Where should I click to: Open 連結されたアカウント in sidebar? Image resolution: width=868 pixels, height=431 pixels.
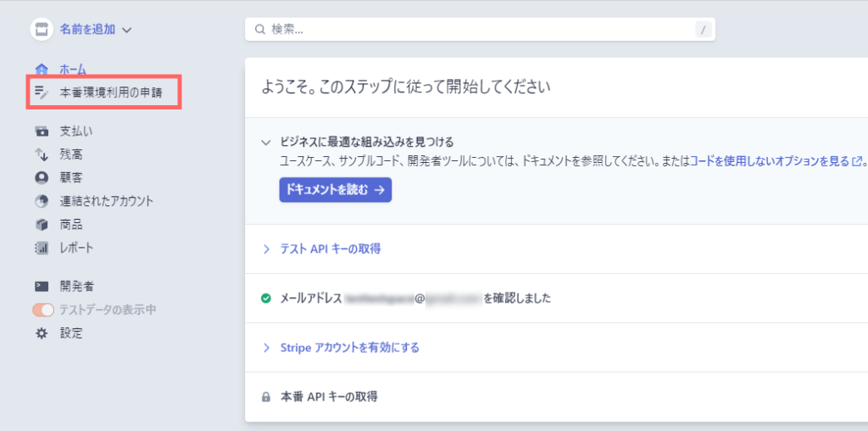[x=106, y=201]
